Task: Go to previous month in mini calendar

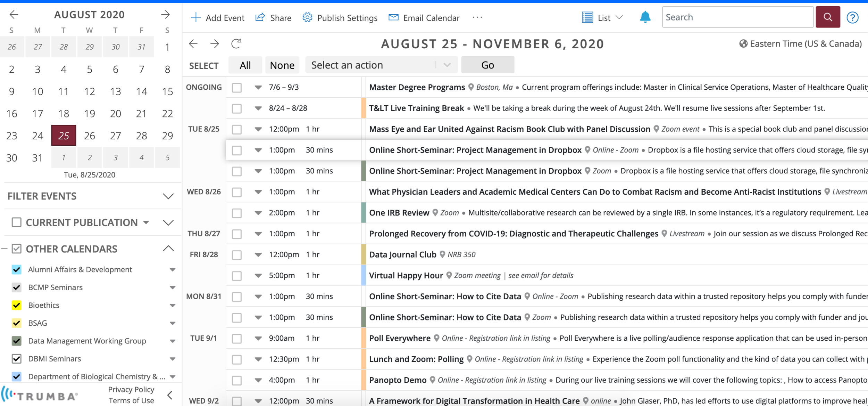Action: click(14, 15)
